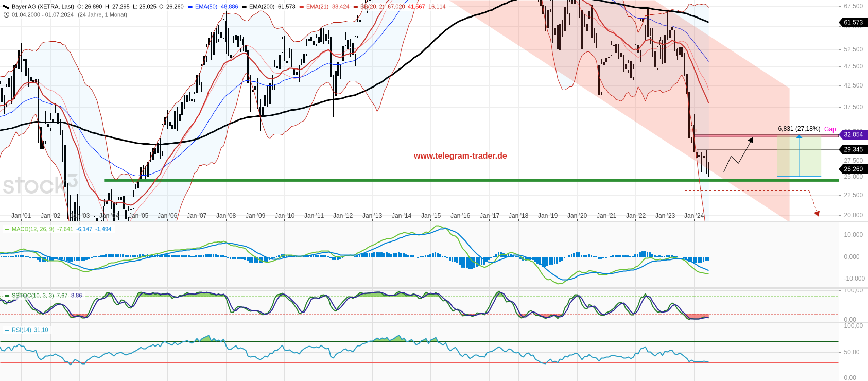Select the EMA(21) legend label
The height and width of the screenshot is (381, 868).
tap(317, 7)
